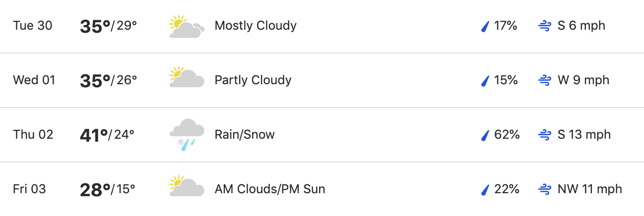Click the wind icon beside S 6 mph

point(545,26)
